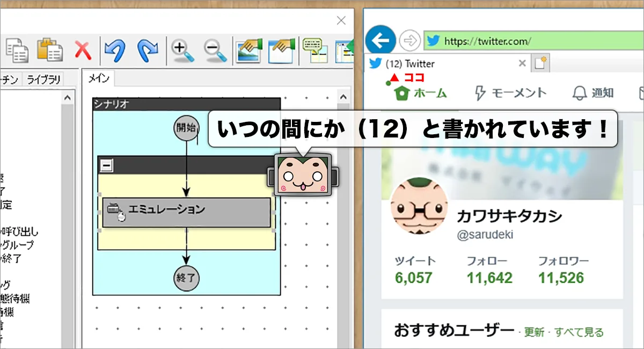Click the twitter.com address bar
The height and width of the screenshot is (349, 644).
(x=533, y=40)
